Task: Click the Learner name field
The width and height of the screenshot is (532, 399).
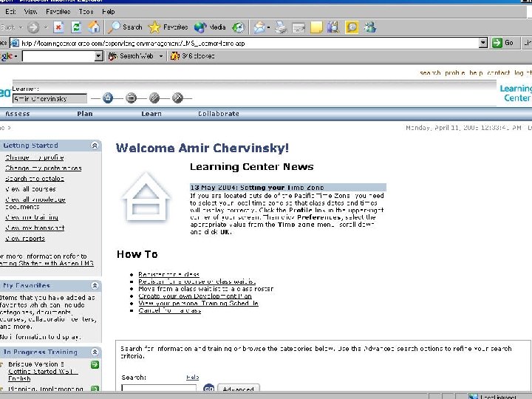Action: tap(50, 99)
